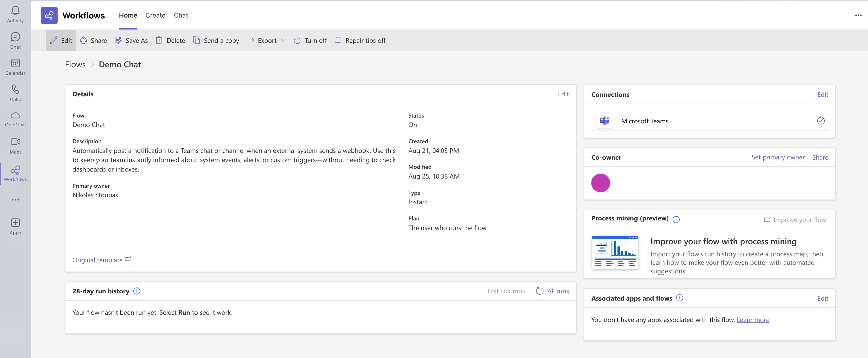Image resolution: width=868 pixels, height=358 pixels.
Task: Turn off the flow
Action: (310, 41)
